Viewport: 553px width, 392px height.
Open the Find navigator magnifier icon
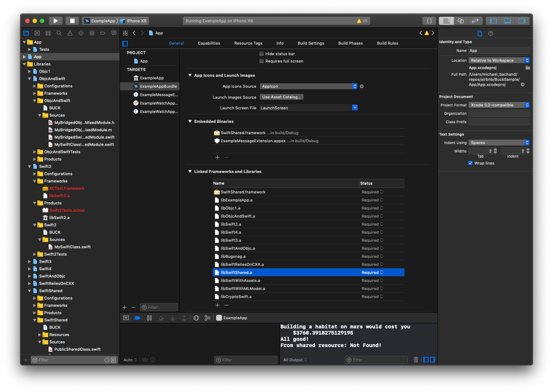click(x=59, y=33)
